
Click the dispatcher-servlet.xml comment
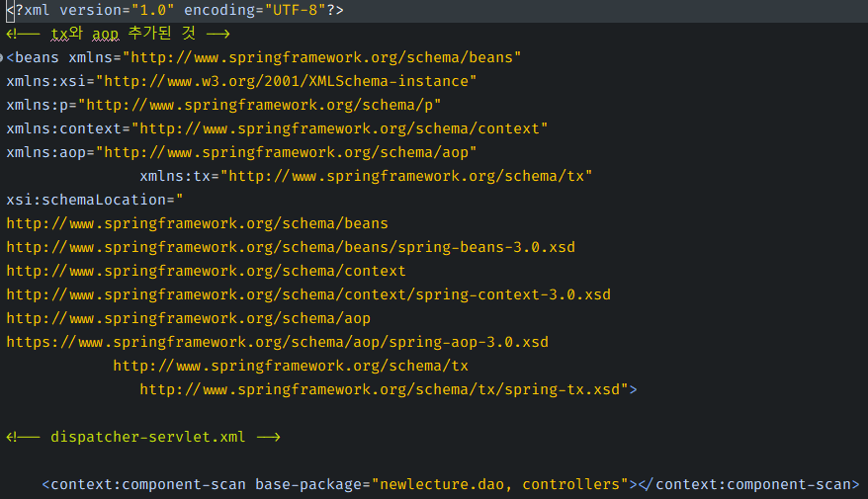click(142, 437)
